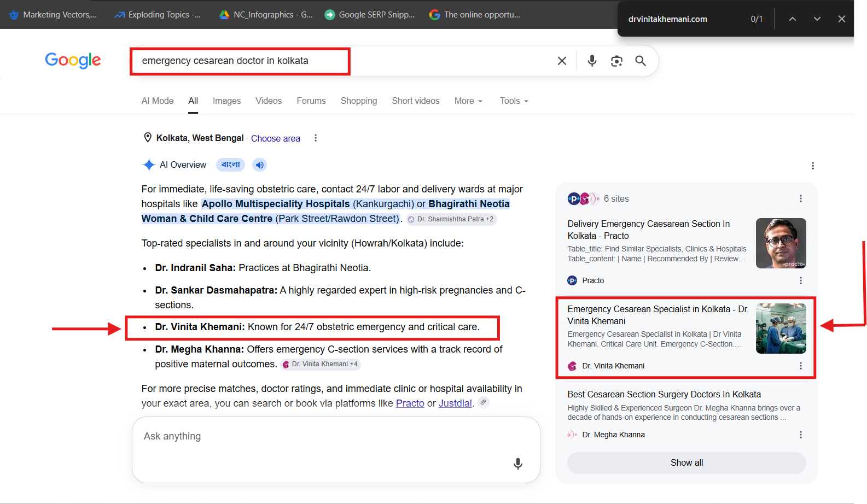Start voice search with microphone icon
This screenshot has height=504, width=867.
tap(592, 61)
